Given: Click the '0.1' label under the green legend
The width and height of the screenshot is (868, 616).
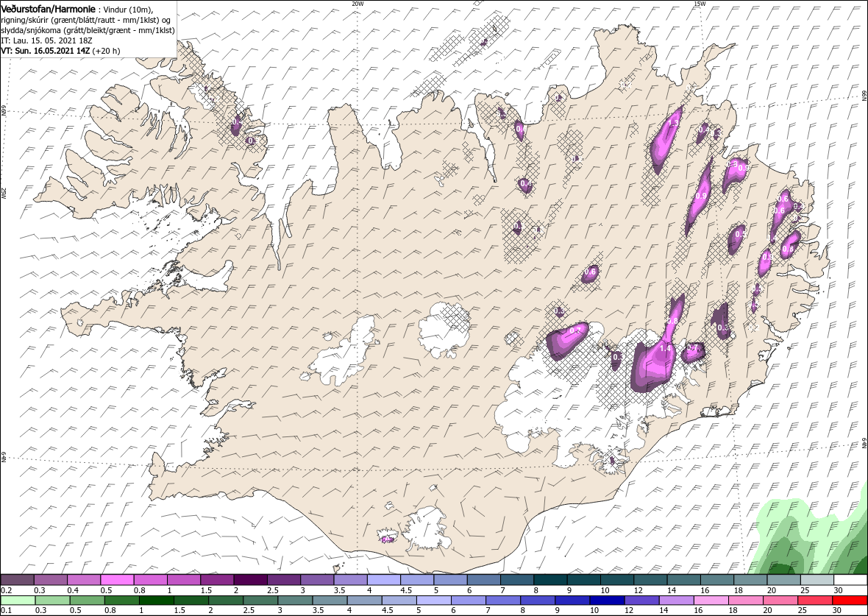Looking at the screenshot, I should (6, 611).
